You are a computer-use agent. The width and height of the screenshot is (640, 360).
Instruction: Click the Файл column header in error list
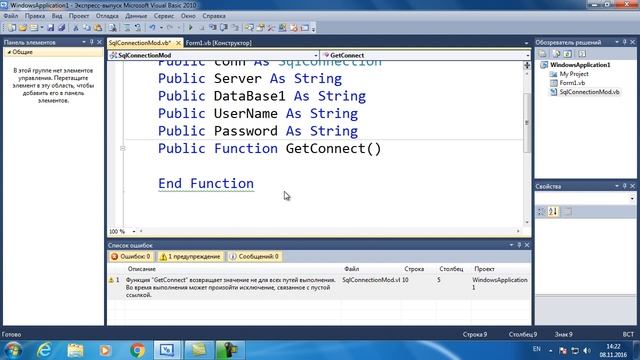[351, 269]
